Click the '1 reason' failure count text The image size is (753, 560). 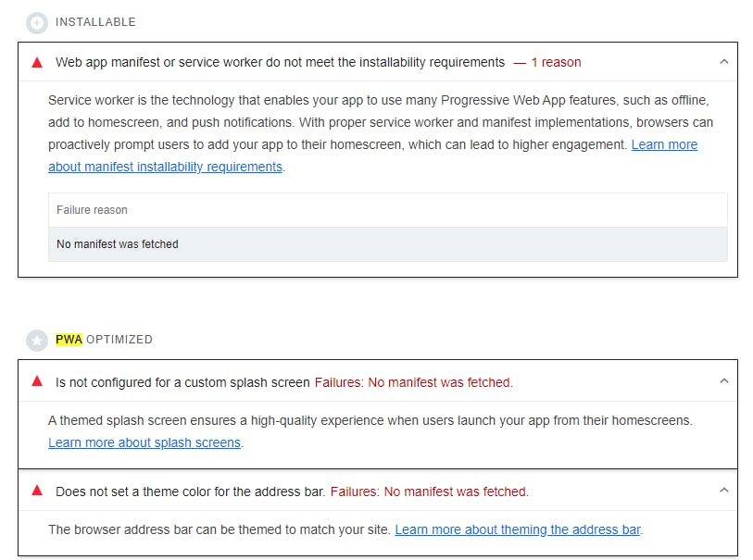click(x=556, y=62)
